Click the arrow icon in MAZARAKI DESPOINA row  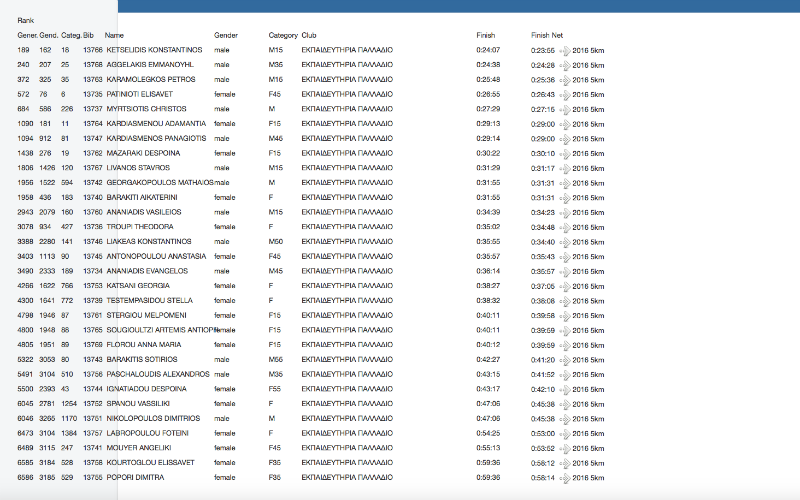point(565,154)
